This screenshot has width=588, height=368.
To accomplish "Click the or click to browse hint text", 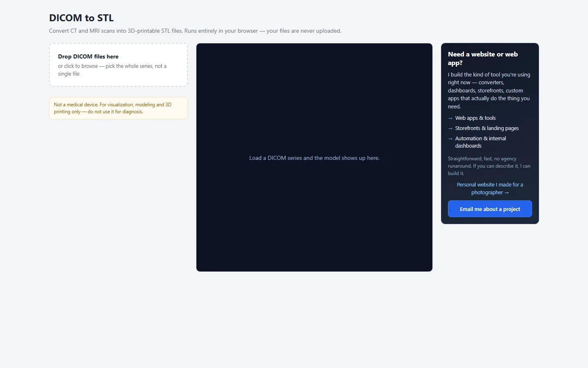I will 112,70.
